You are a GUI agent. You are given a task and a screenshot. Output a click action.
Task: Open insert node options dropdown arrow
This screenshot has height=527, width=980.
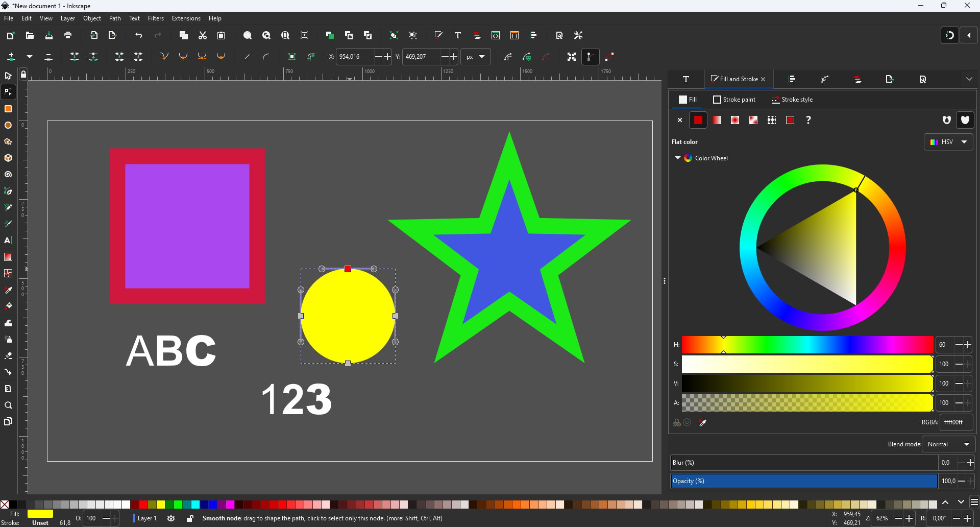[30, 57]
